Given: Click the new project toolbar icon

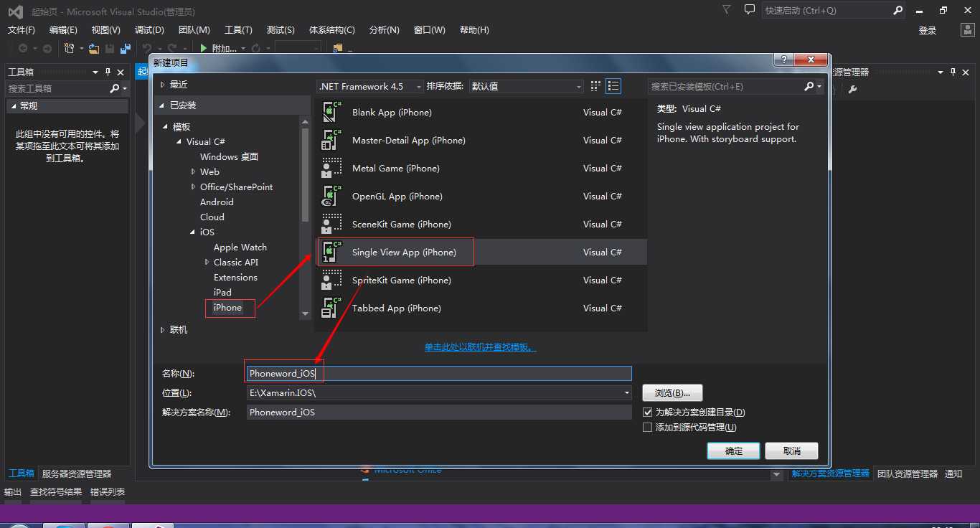Looking at the screenshot, I should click(70, 48).
